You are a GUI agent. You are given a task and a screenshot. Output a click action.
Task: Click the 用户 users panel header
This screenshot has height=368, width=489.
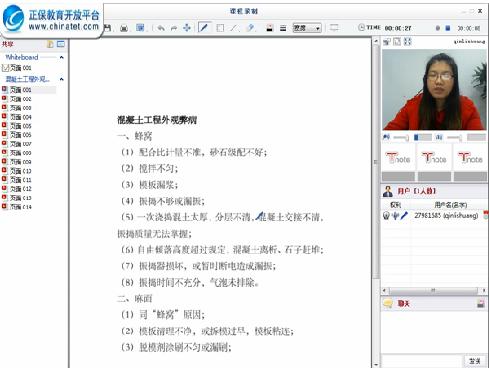417,191
